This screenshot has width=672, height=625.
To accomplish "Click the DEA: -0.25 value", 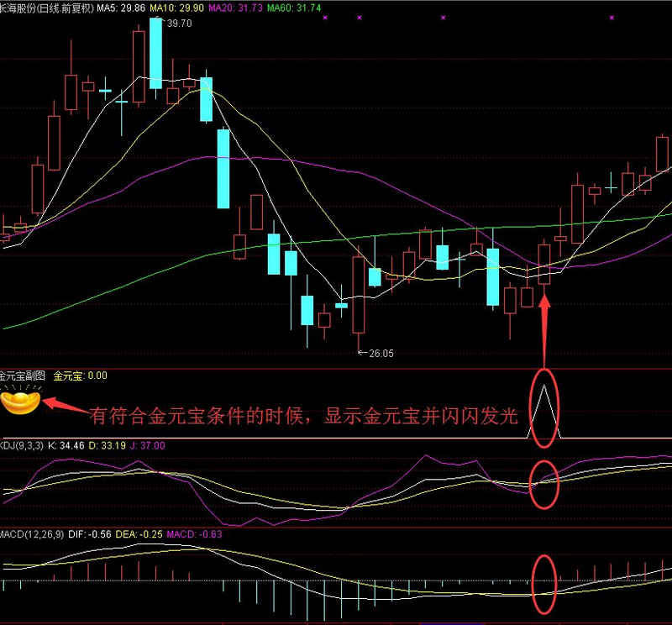I will pyautogui.click(x=139, y=534).
